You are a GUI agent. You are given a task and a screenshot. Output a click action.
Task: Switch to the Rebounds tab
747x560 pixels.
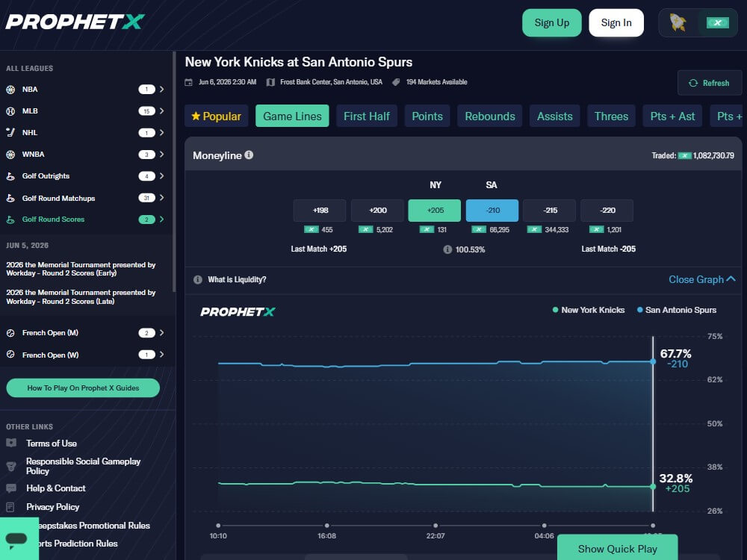[x=490, y=116]
